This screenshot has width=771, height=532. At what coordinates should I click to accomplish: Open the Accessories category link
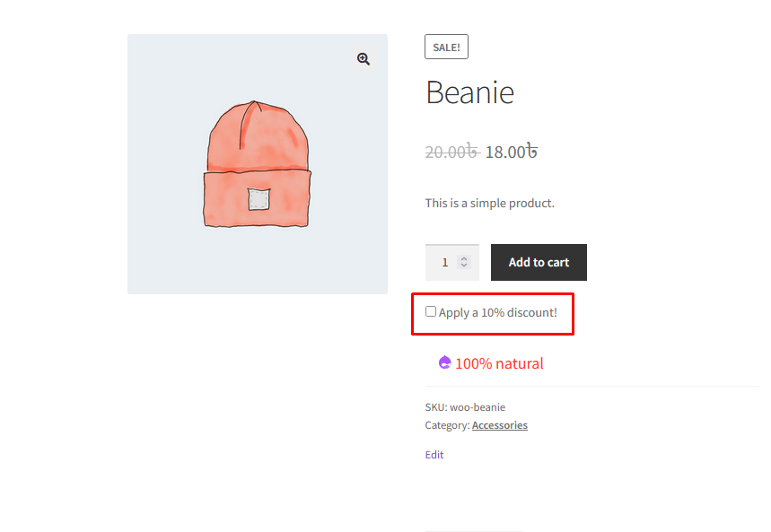500,425
